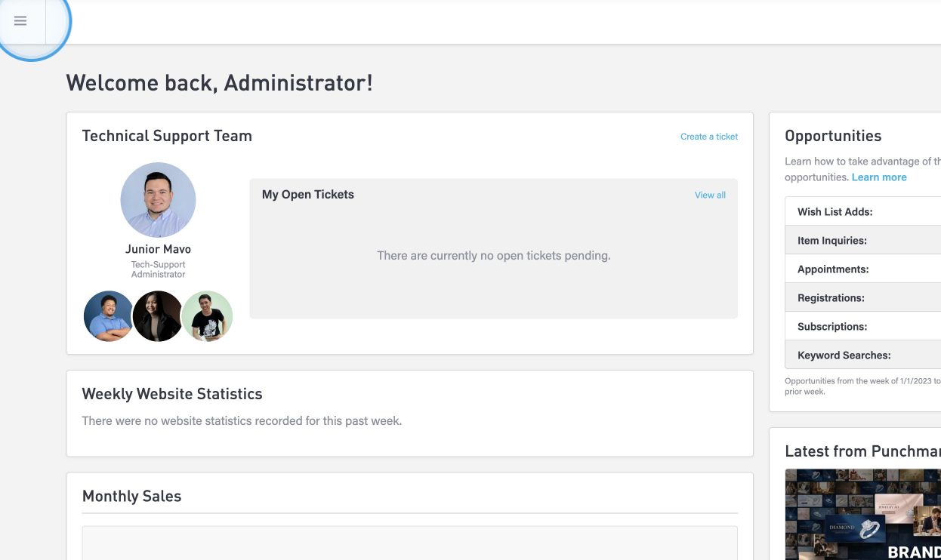Open 'Learn more' about opportunities

[x=878, y=177]
